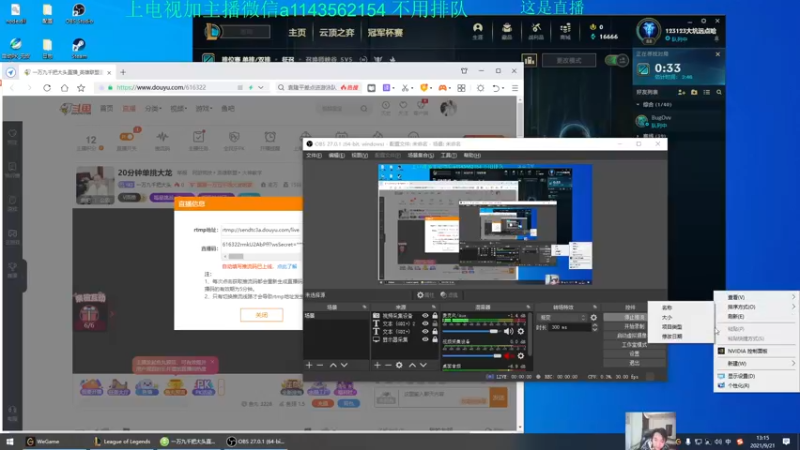Viewport: 800px width, 450px height.
Task: Open the 视频 dropdown in Douyu navigation
Action: pos(179,108)
